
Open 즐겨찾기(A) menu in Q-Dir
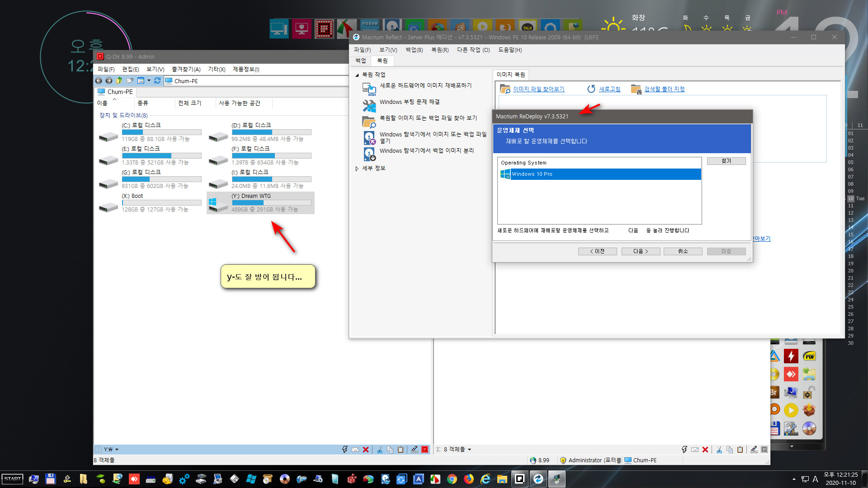(x=186, y=69)
